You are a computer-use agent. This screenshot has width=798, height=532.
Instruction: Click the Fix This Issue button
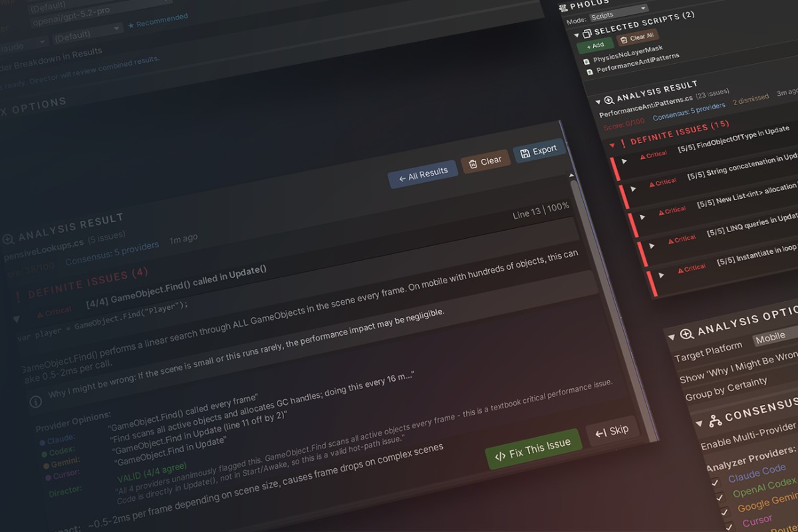click(533, 450)
